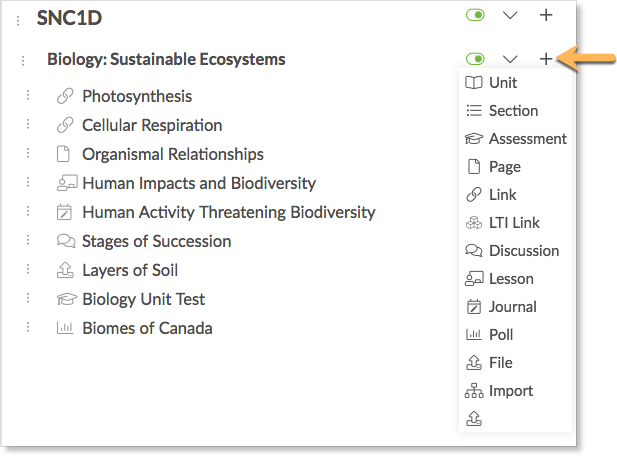The width and height of the screenshot is (617, 457).
Task: Click the plus icon beside Biology: Sustainable Ecosystems
Action: click(x=546, y=59)
